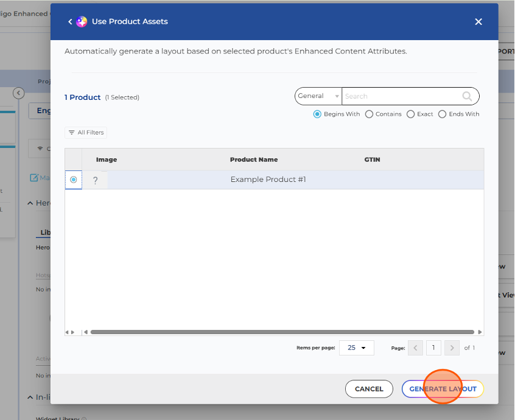The image size is (515, 420).
Task: Collapse the In-line section in background page
Action: [30, 397]
